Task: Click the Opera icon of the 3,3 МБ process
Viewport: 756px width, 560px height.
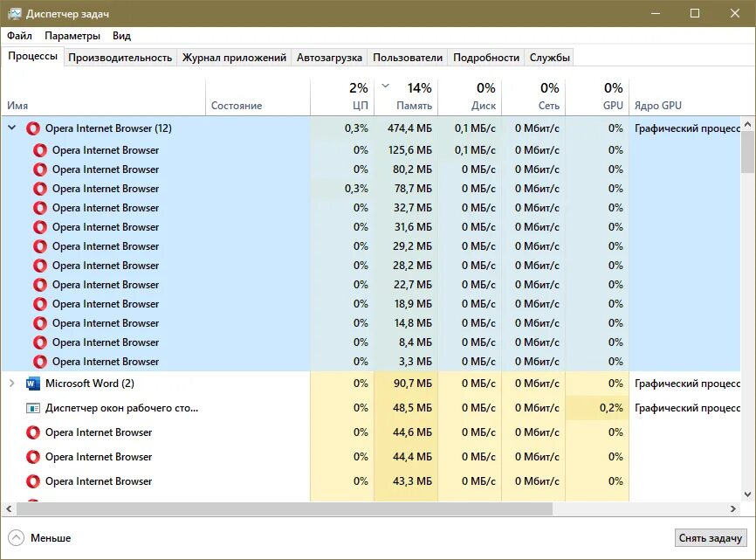Action: (x=41, y=361)
